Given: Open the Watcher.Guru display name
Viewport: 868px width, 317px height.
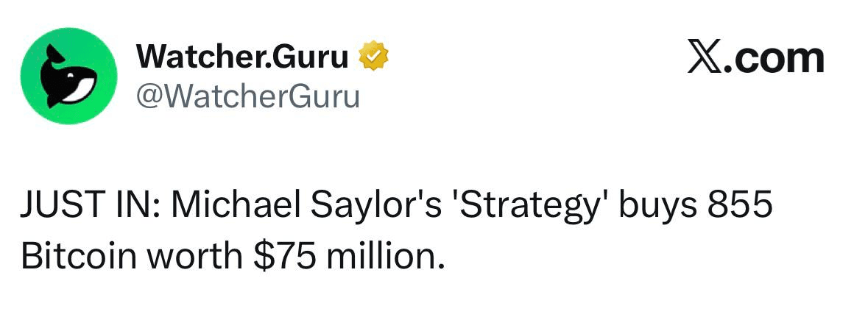Looking at the screenshot, I should [242, 57].
